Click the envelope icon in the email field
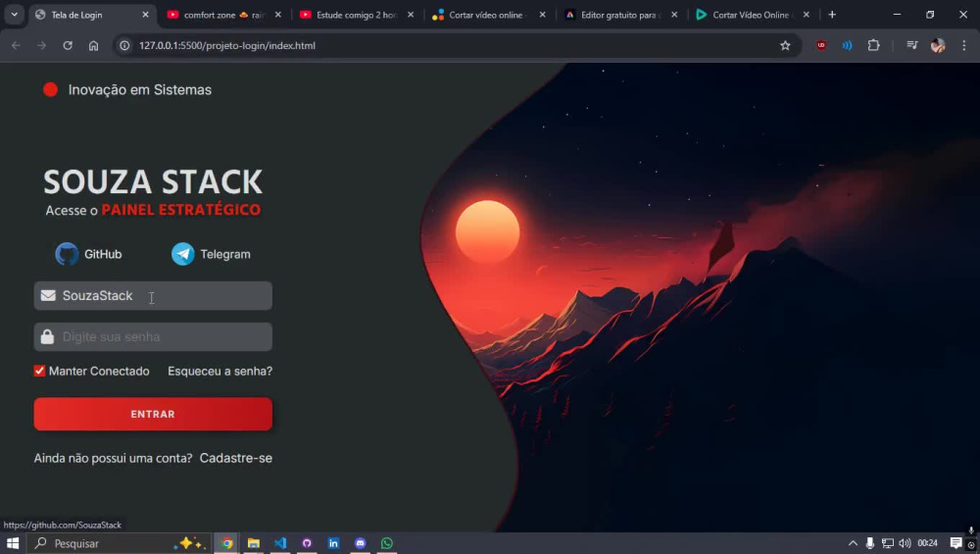Image resolution: width=980 pixels, height=554 pixels. [x=48, y=295]
